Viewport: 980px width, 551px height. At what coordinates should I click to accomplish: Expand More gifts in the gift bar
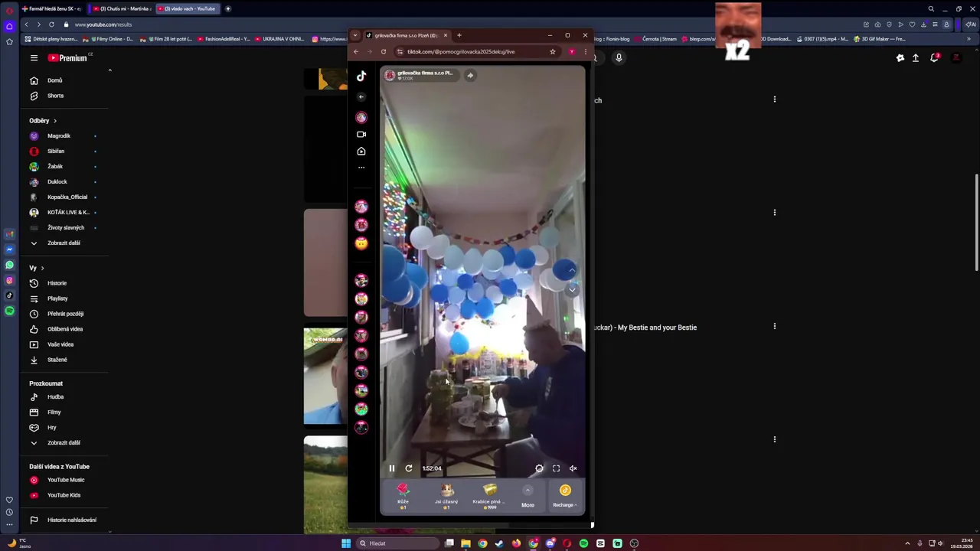point(528,496)
